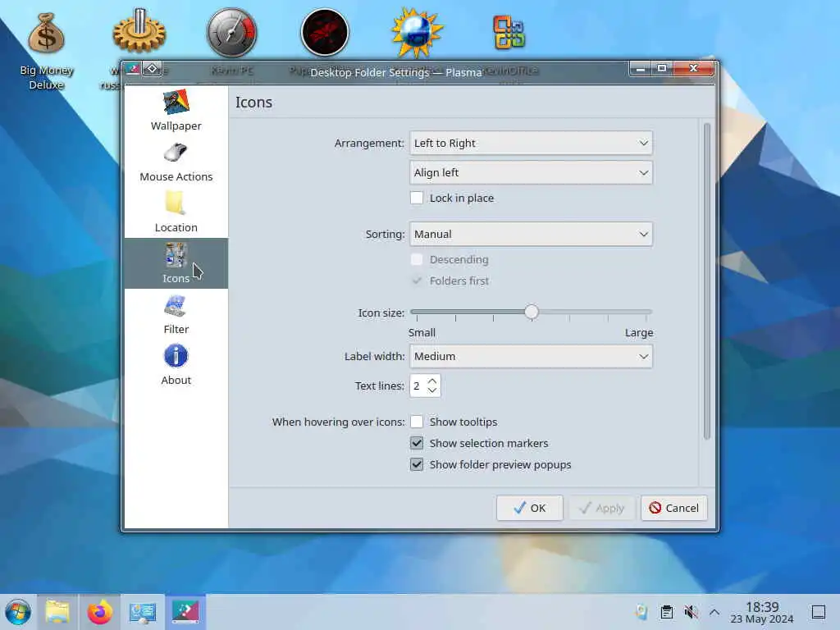Open the Arrangement Left to Right dropdown

pos(531,143)
